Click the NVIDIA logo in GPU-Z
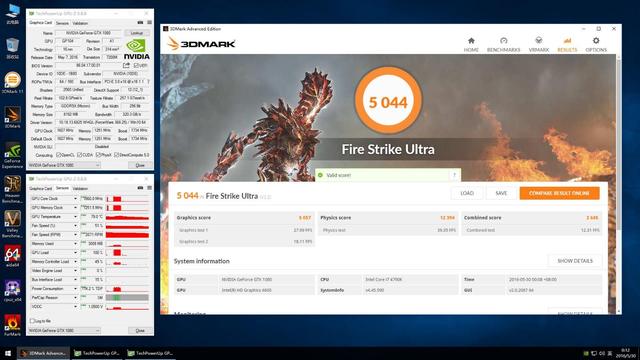640x360 pixels. point(136,49)
